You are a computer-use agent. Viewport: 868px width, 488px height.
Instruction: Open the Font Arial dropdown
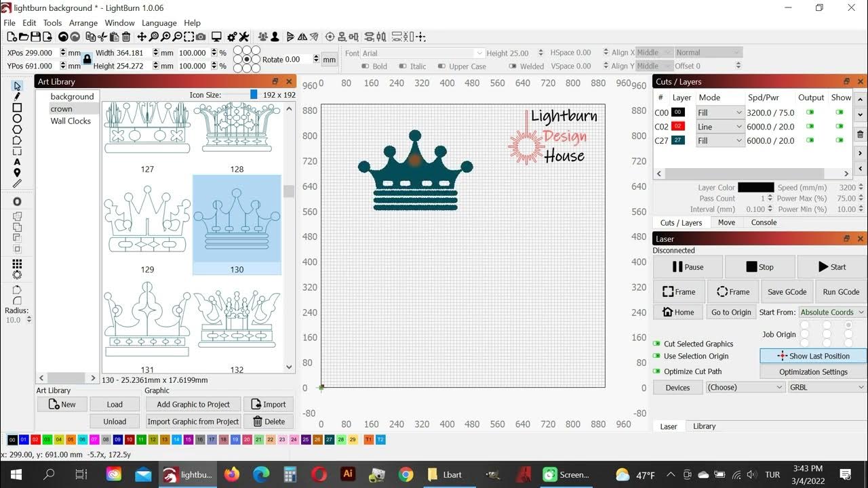(x=422, y=53)
